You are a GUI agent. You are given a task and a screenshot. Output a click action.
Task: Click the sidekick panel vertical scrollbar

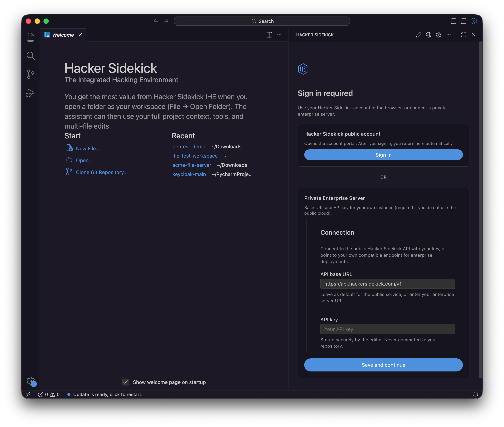(x=480, y=209)
